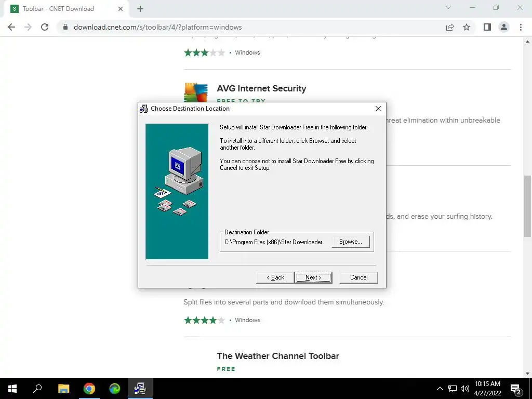Screen dimensions: 532x399
Task: Click the AVG Internet Security logo
Action: coord(196,92)
